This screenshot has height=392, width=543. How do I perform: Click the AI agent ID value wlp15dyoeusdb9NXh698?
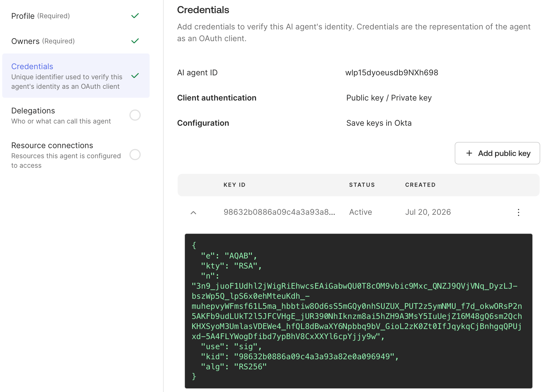pyautogui.click(x=392, y=73)
